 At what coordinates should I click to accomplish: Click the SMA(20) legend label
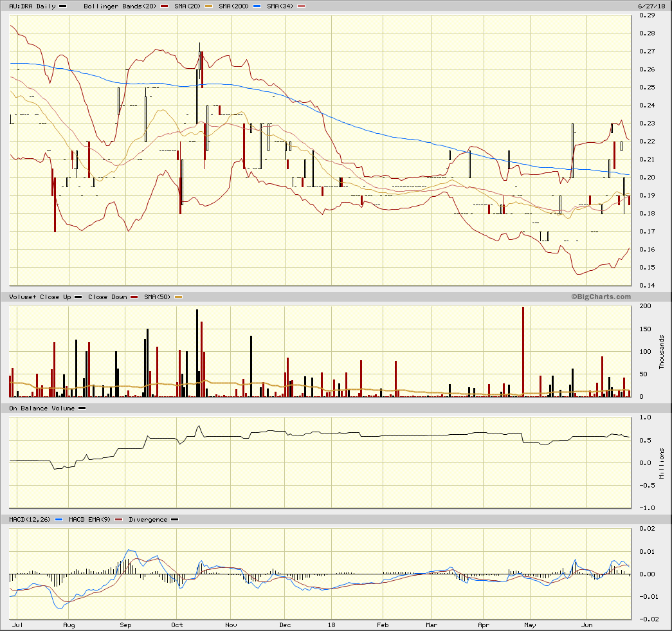187,6
